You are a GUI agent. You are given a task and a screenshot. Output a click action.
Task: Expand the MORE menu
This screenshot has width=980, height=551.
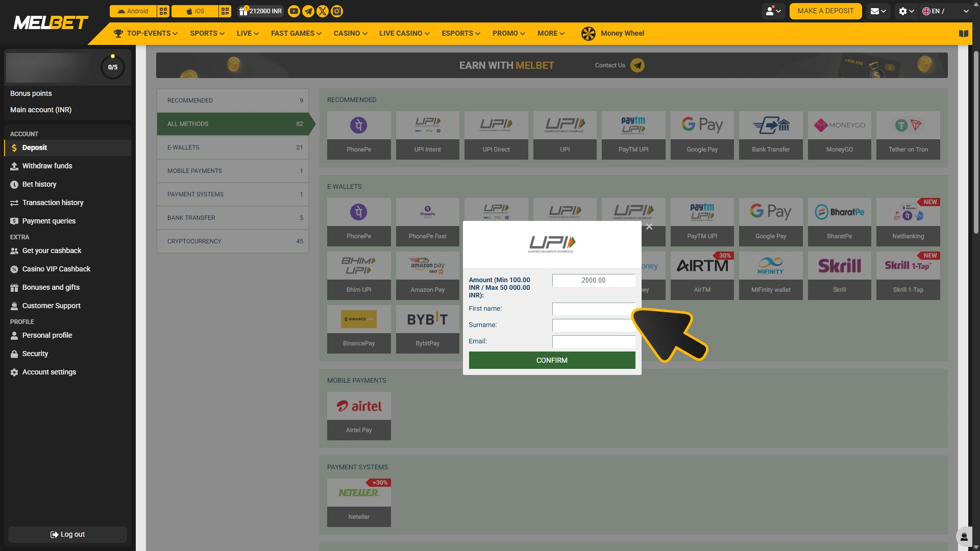pyautogui.click(x=551, y=34)
